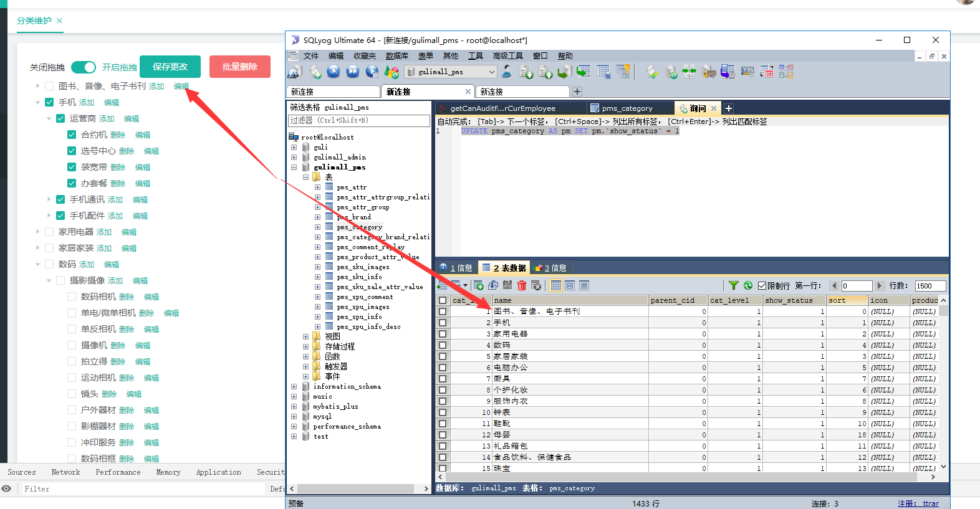Click the 批量删除 button
This screenshot has width=980, height=509.
click(x=240, y=67)
